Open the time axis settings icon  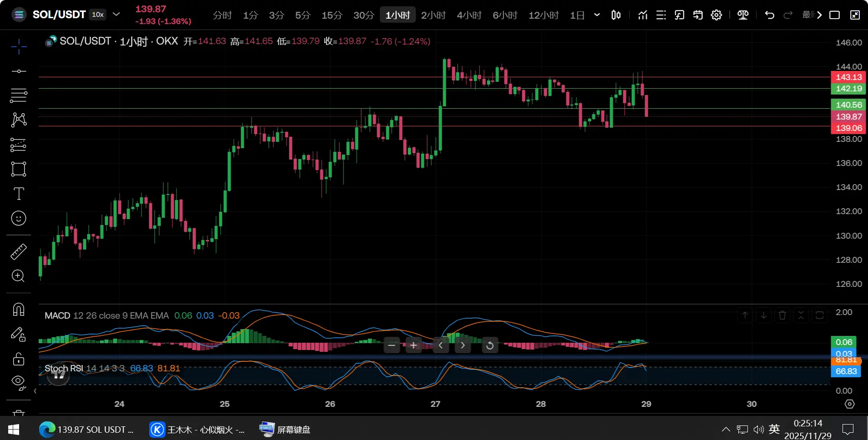coord(849,404)
